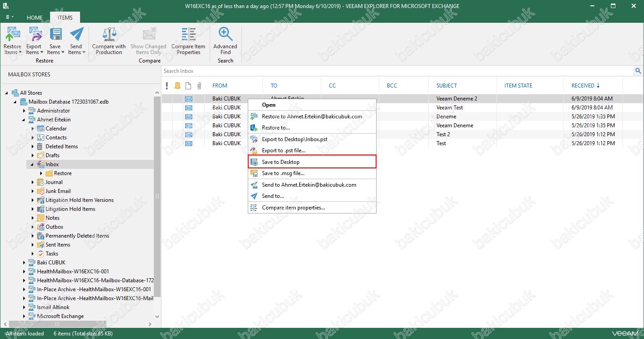Choose Export to .pst file... entry
Viewport: 644px width, 339px height.
pyautogui.click(x=312, y=151)
